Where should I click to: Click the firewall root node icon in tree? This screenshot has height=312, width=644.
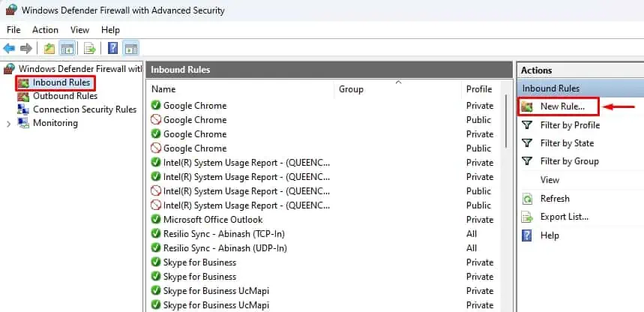[10, 69]
